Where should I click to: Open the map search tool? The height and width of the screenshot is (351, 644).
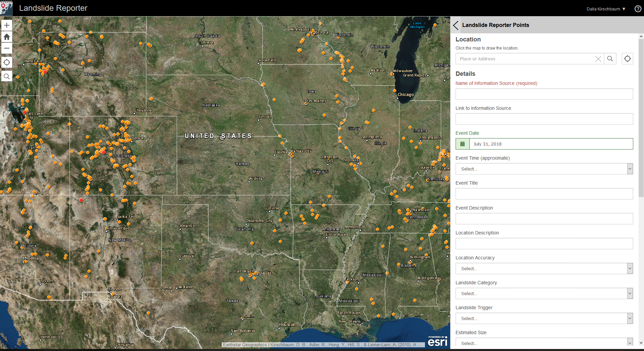[7, 76]
